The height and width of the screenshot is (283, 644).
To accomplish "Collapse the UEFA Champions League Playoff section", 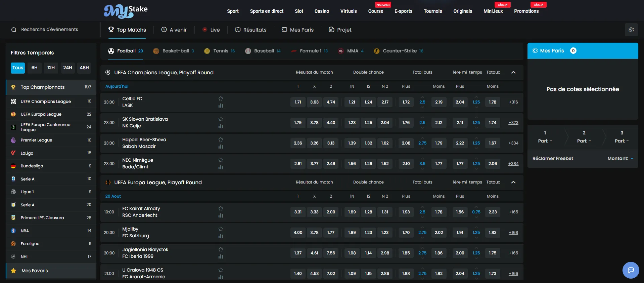I will click(513, 72).
